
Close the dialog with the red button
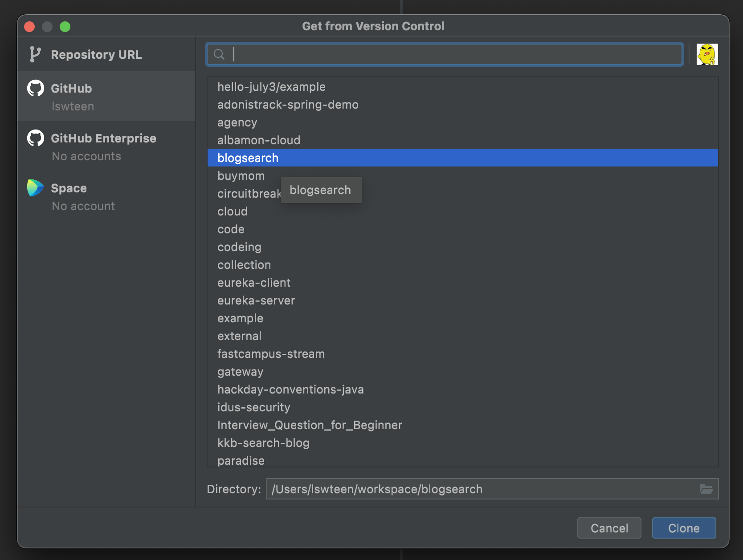coord(29,27)
